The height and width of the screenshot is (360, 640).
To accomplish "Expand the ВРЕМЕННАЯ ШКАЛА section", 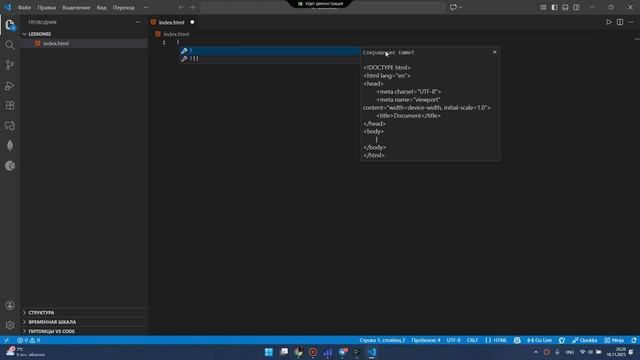I will coord(84,322).
